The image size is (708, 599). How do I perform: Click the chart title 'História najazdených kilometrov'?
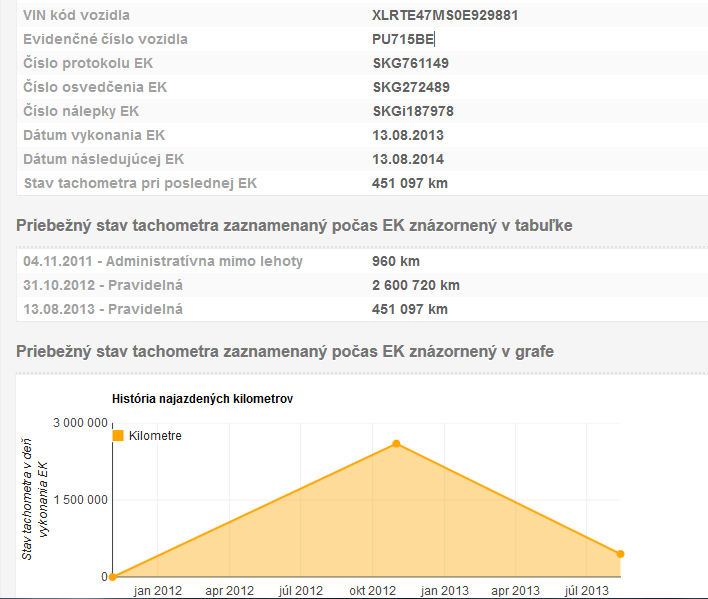pos(202,399)
